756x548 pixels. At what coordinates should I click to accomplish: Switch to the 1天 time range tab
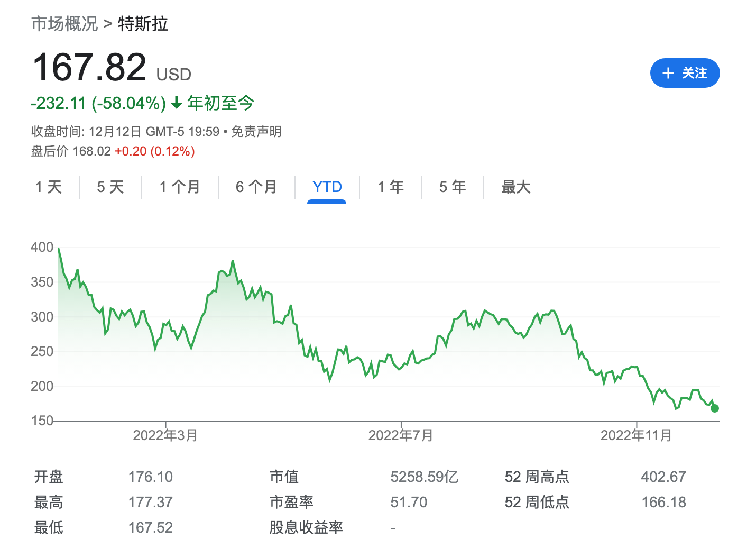coord(49,187)
